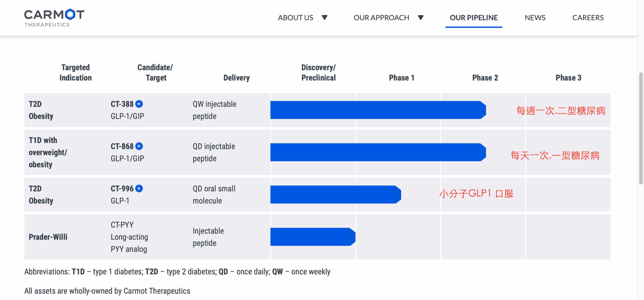Viewport: 644px width, 300px height.
Task: Select the Our Pipeline tab
Action: 474,18
